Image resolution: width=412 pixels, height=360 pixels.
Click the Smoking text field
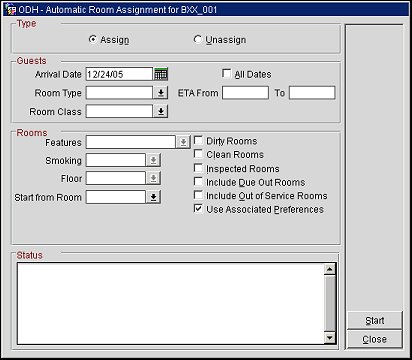[116, 160]
